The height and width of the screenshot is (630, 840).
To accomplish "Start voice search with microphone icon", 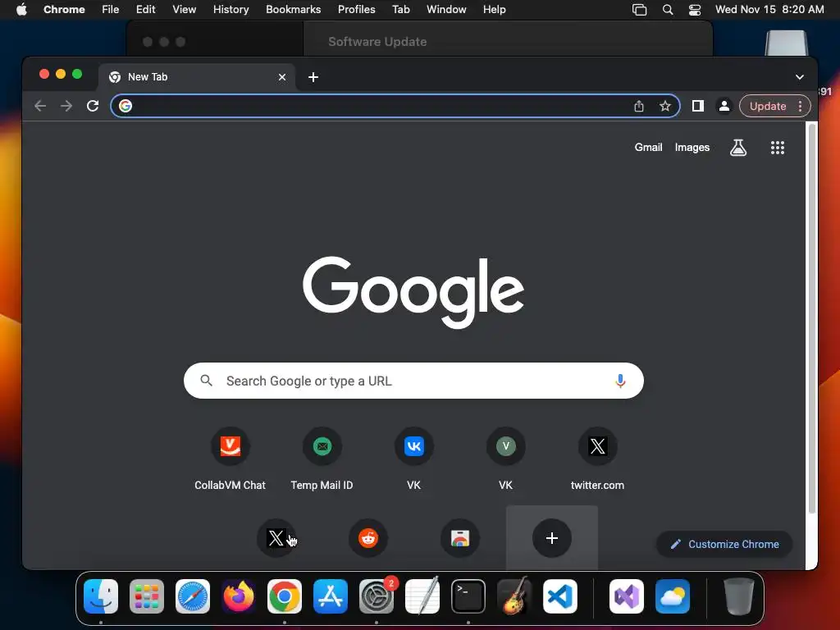I will coord(620,381).
